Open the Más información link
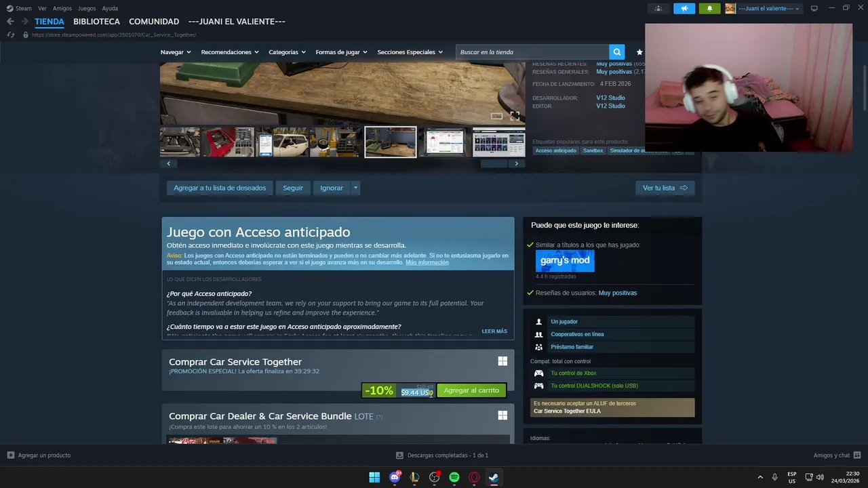Viewport: 868px width, 488px height. pos(427,262)
